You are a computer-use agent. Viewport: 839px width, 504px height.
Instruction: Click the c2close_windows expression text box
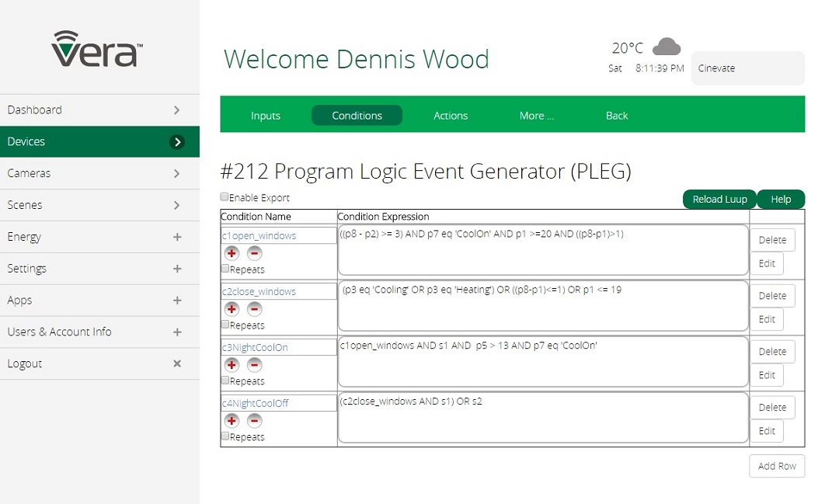point(543,305)
